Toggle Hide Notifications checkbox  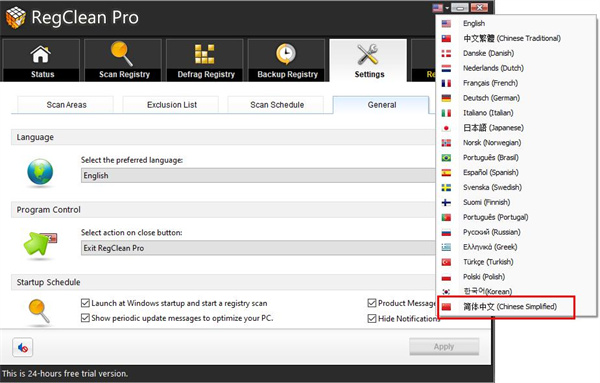click(x=372, y=318)
